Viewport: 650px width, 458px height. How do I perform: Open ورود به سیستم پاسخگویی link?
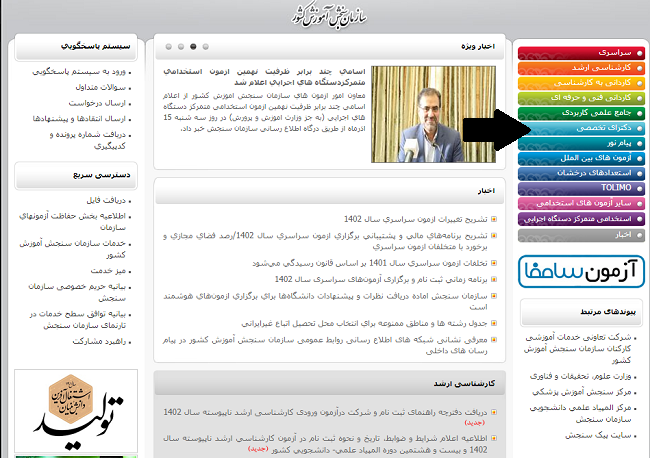[x=79, y=72]
